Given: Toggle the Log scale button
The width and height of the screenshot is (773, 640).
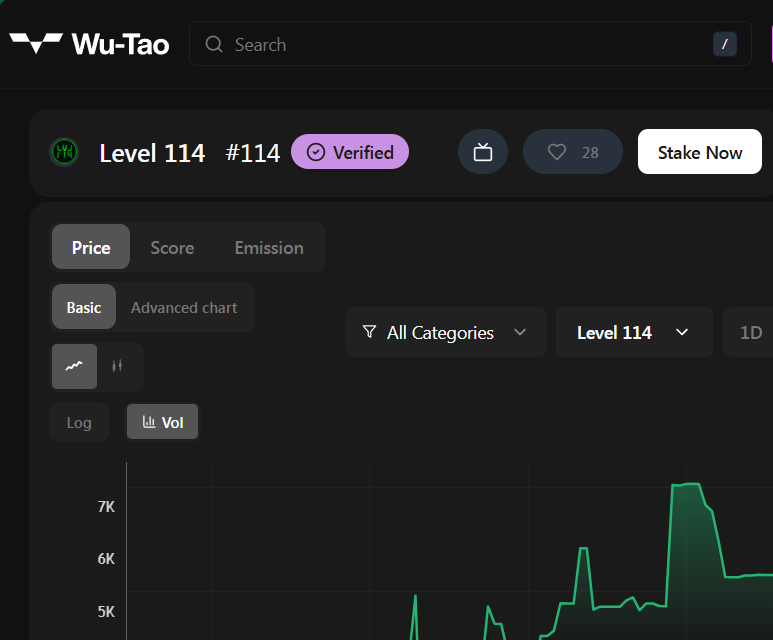Looking at the screenshot, I should pos(79,422).
